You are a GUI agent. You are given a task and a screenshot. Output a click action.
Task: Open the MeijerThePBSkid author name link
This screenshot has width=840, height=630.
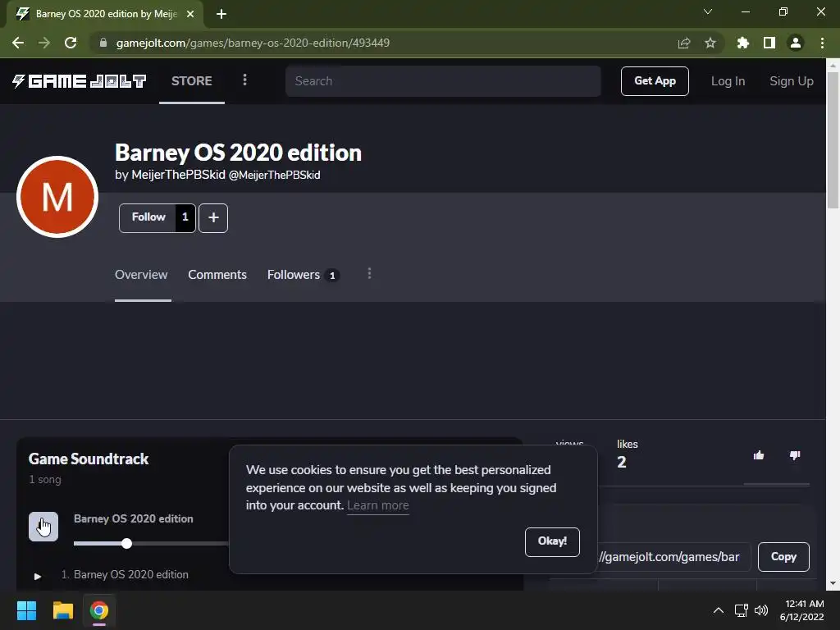click(178, 176)
